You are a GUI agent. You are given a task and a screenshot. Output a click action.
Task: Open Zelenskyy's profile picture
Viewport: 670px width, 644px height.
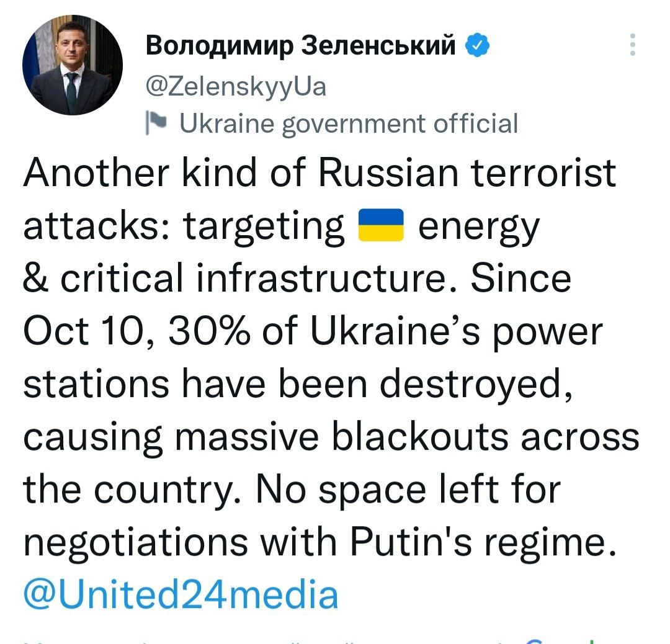pos(72,65)
